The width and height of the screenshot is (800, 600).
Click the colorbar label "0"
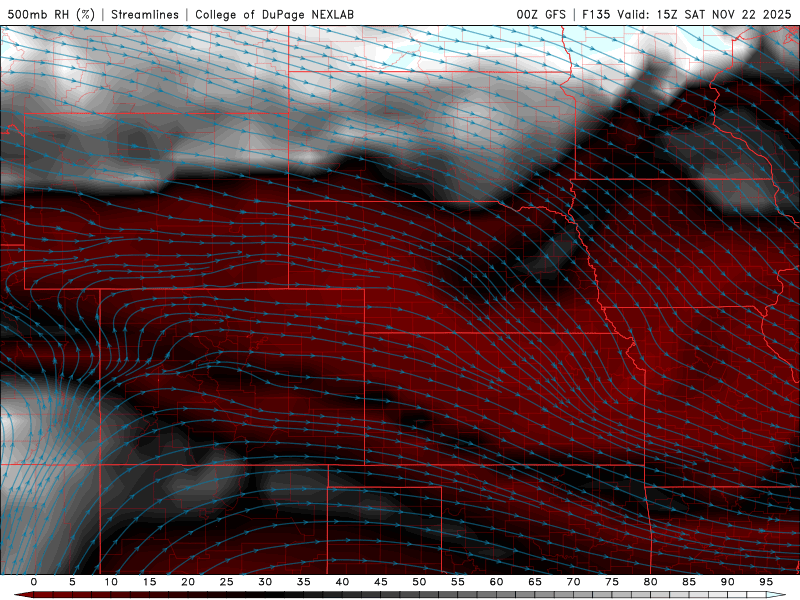tap(34, 582)
